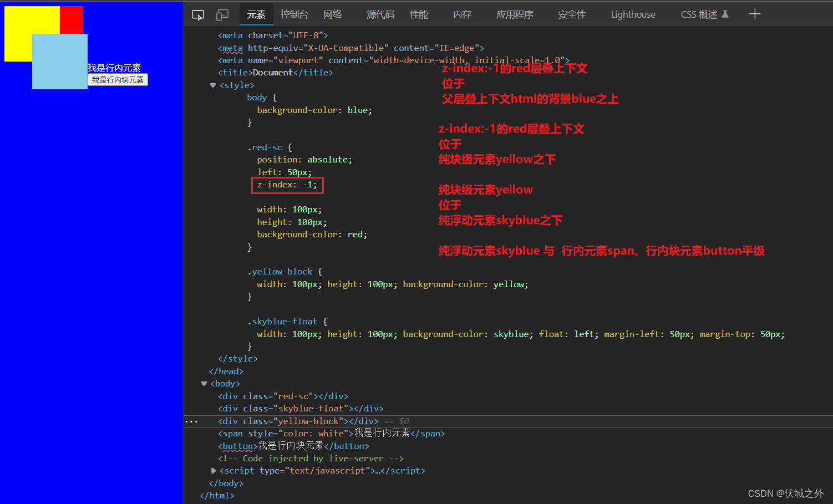Click the background-color: red declaration text

(312, 235)
